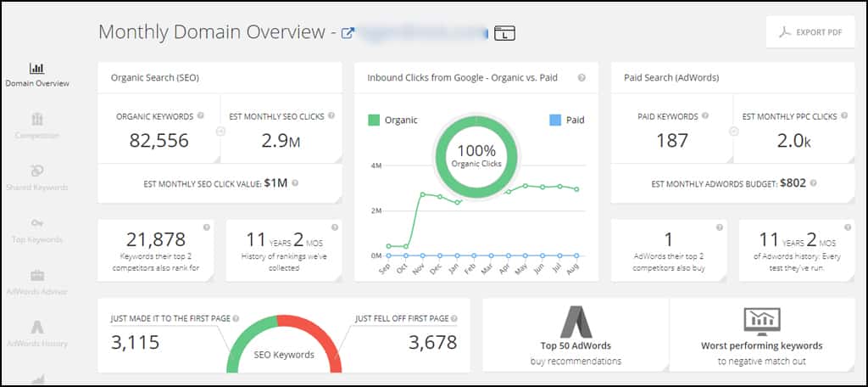Click the 3,115 first page count

(136, 342)
